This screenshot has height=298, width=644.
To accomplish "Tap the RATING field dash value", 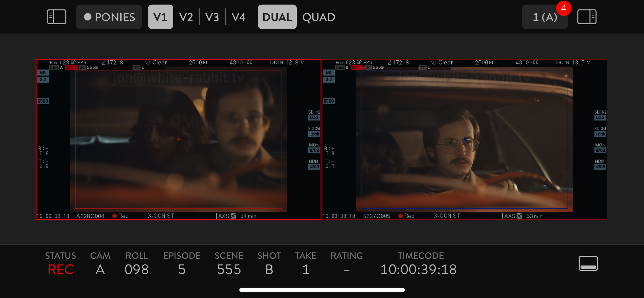I will click(346, 270).
